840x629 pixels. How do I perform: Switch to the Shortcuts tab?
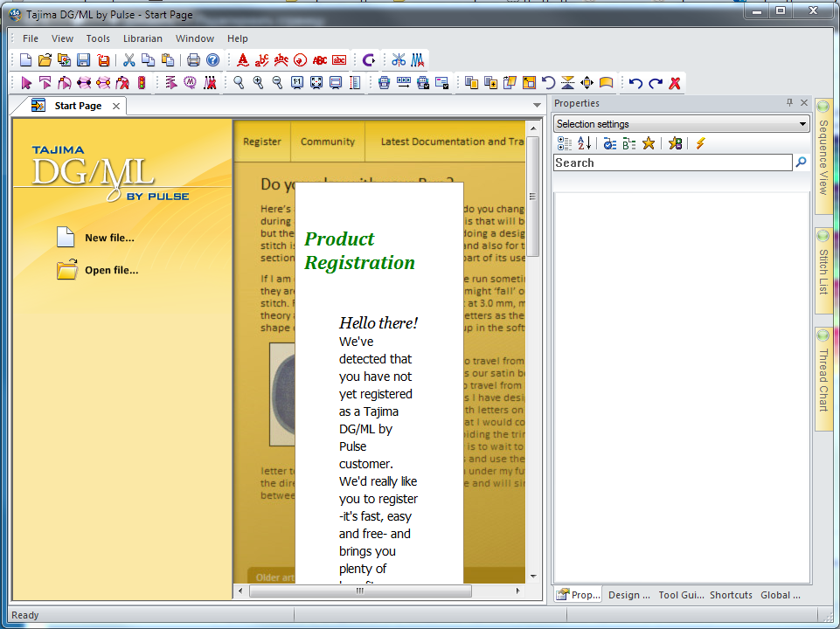pos(731,595)
